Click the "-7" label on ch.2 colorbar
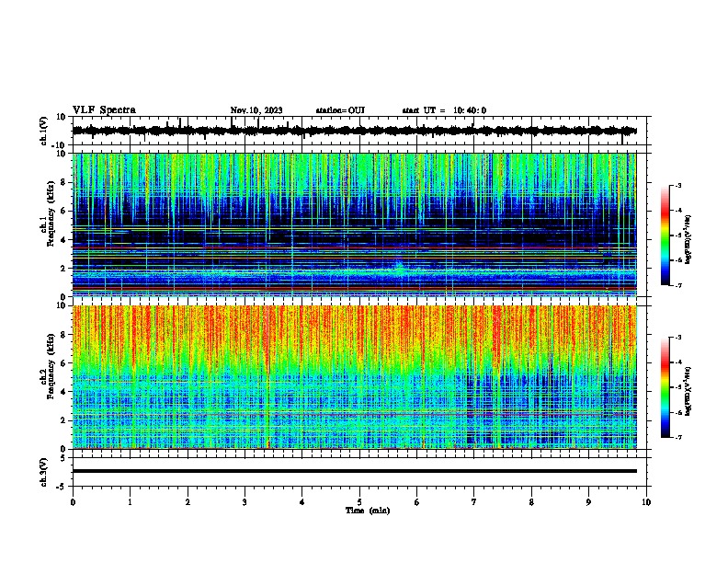The height and width of the screenshot is (563, 728). (677, 437)
